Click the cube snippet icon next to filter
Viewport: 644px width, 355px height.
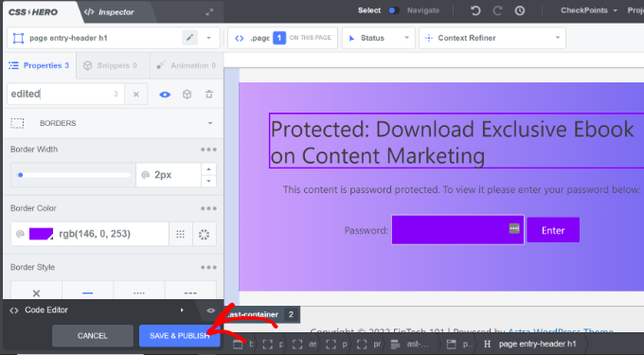[187, 95]
